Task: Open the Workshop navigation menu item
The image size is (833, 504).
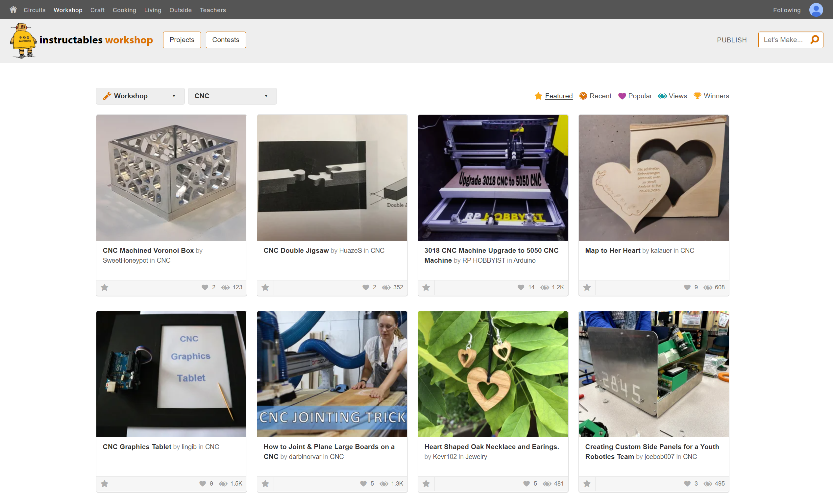Action: click(67, 9)
